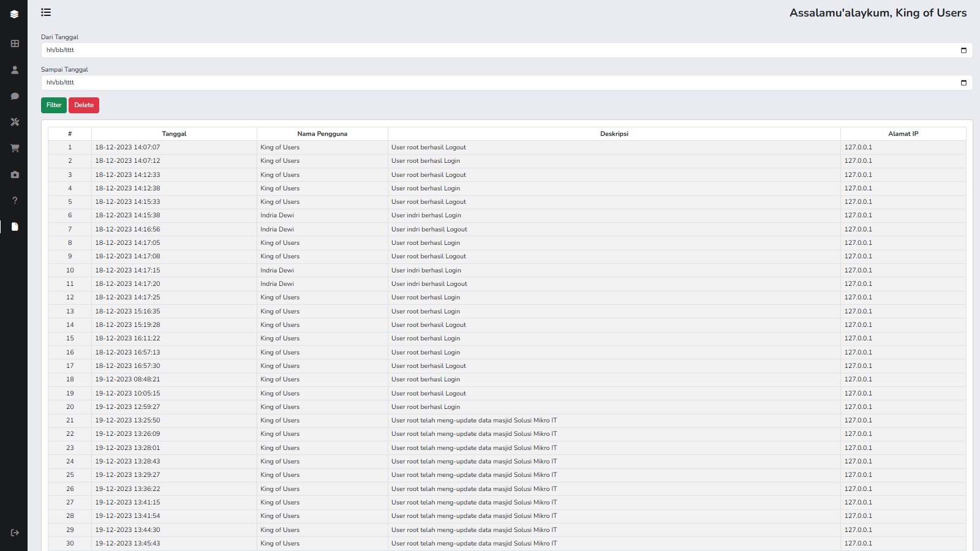
Task: Open the shopping cart icon in sidebar
Action: coord(15,148)
